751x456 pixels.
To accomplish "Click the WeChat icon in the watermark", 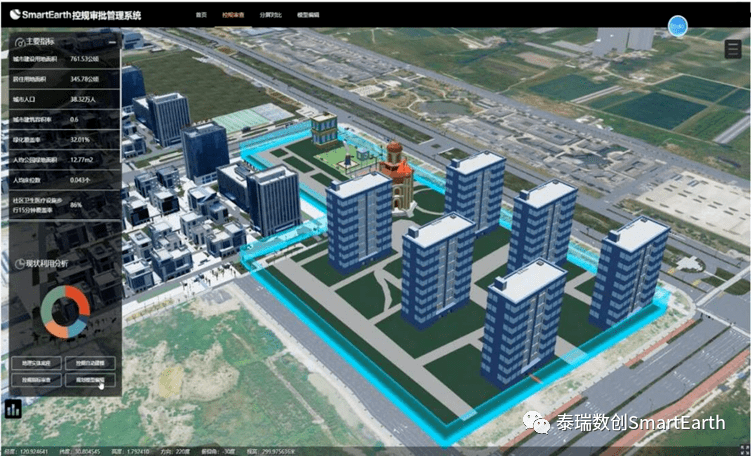I will [540, 424].
